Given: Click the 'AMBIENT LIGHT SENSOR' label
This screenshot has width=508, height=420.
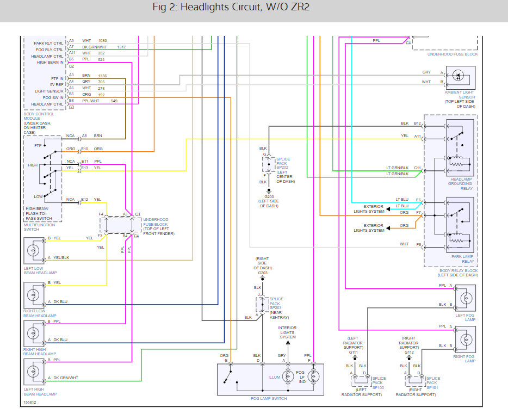Looking at the screenshot, I should 460,95.
